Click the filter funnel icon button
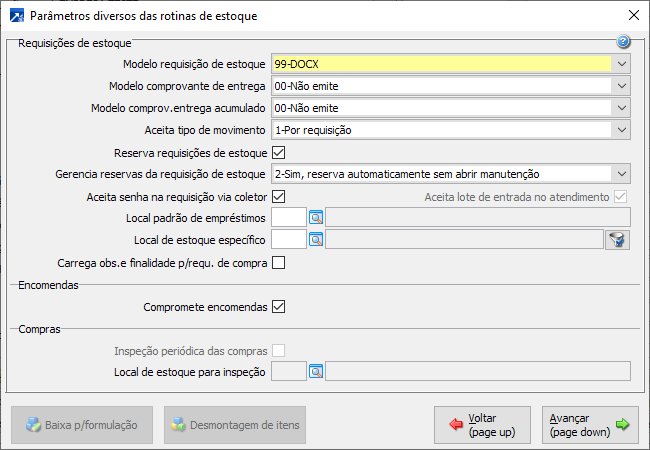 click(617, 240)
